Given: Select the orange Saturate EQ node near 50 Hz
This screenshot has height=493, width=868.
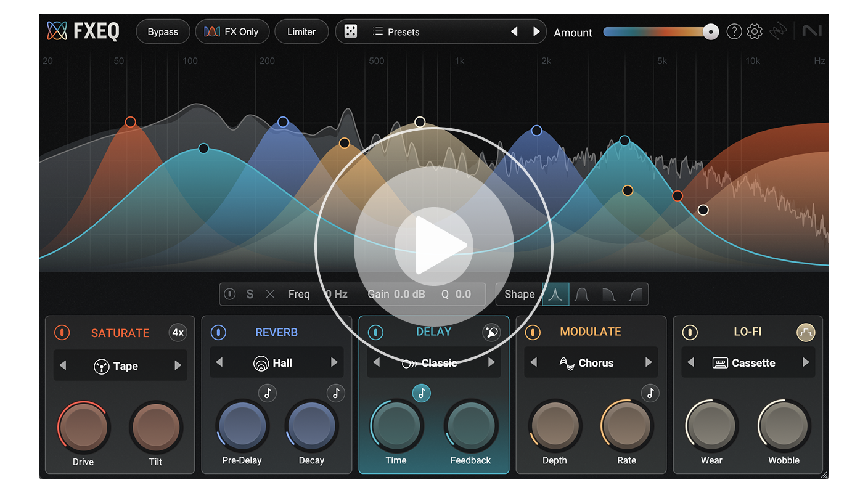Looking at the screenshot, I should 130,122.
